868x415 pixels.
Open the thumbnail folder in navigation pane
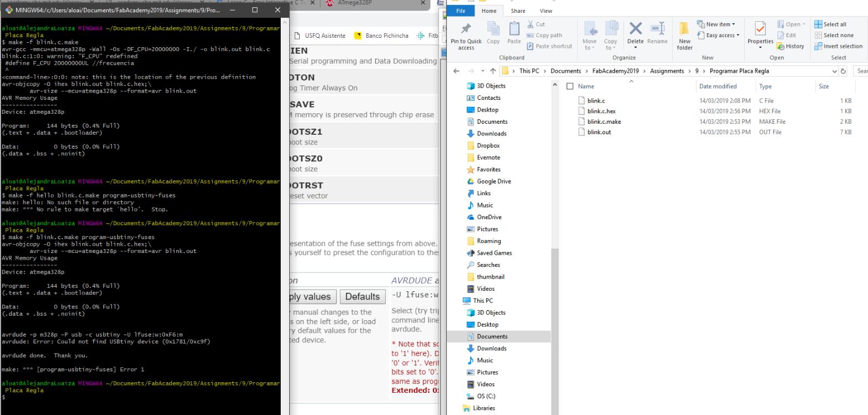click(485, 277)
